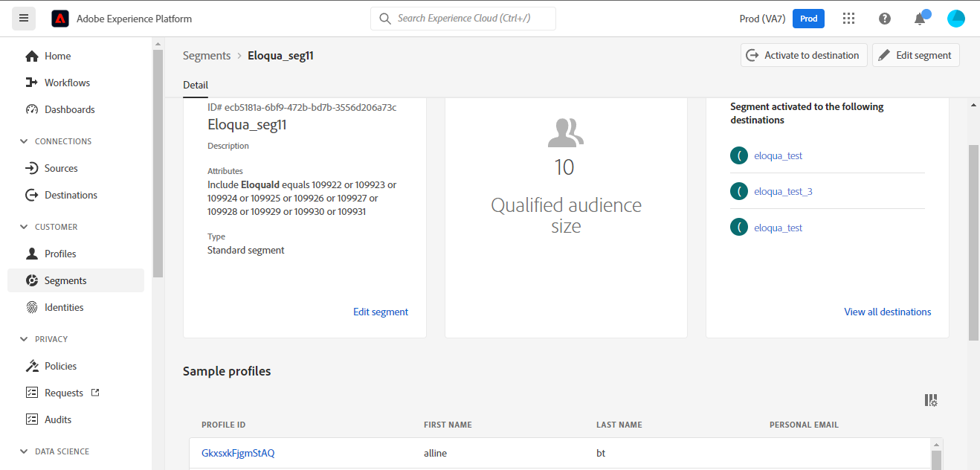This screenshot has width=980, height=470.
Task: Open the apps grid switcher
Action: [848, 19]
